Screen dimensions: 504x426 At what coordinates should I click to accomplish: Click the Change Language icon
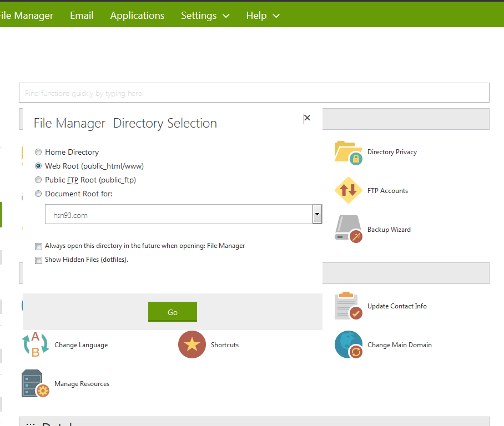pyautogui.click(x=36, y=345)
